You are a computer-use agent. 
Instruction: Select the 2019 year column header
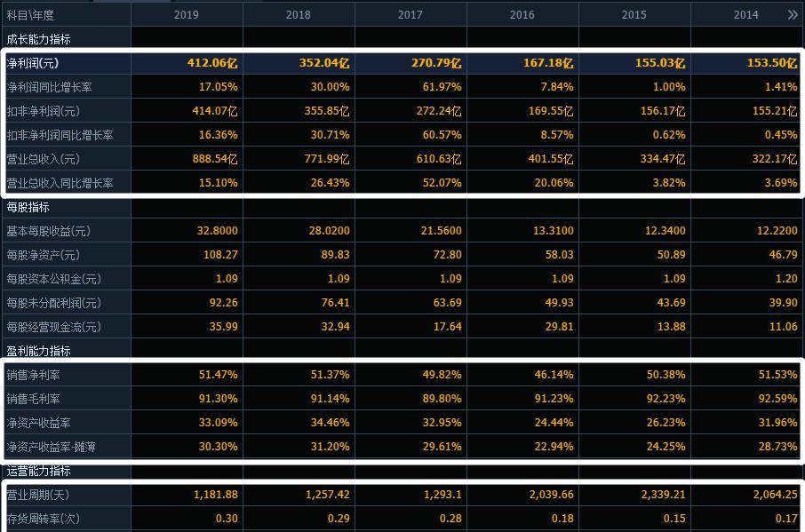(x=187, y=15)
